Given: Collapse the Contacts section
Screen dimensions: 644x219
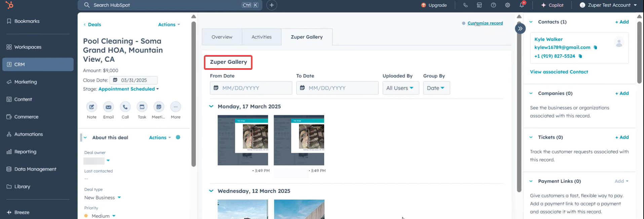Looking at the screenshot, I should point(531,22).
